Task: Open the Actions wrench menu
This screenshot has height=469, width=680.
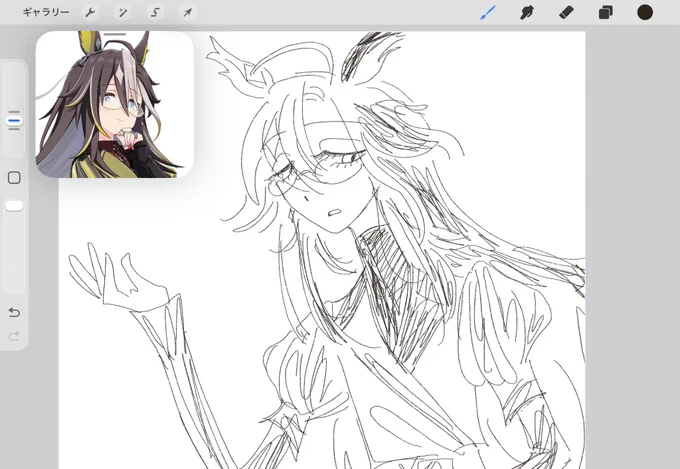Action: click(x=90, y=12)
